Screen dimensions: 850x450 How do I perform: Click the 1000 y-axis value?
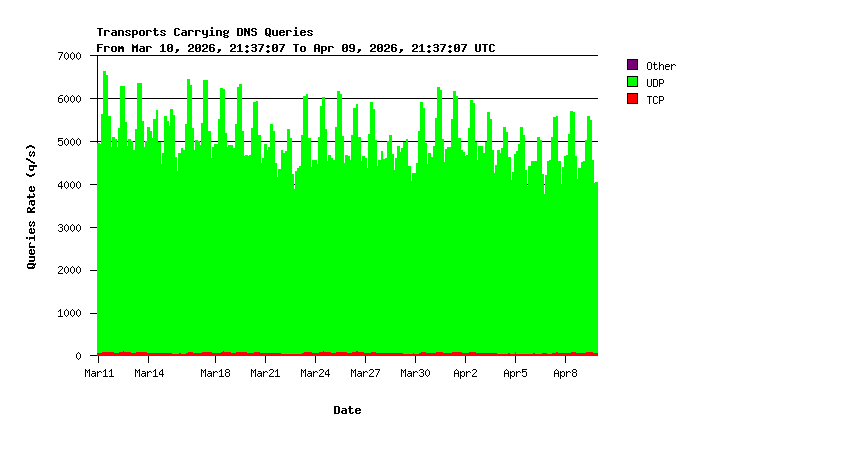coord(69,313)
